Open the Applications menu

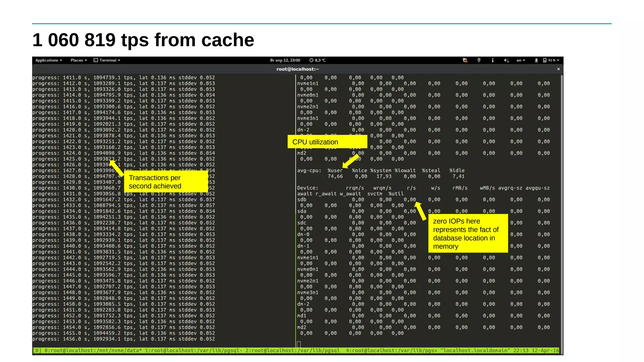(x=49, y=60)
